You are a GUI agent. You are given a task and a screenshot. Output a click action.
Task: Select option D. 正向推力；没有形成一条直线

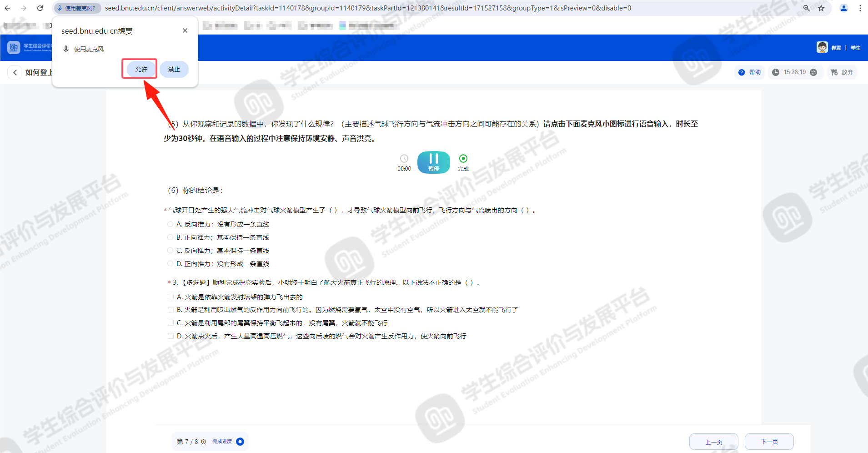[x=170, y=264]
